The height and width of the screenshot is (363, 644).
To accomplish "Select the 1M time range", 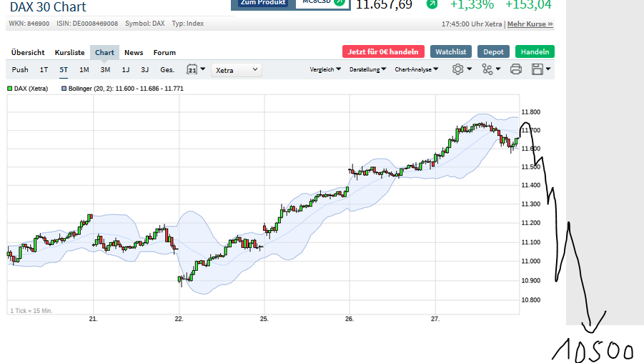I will coord(84,69).
